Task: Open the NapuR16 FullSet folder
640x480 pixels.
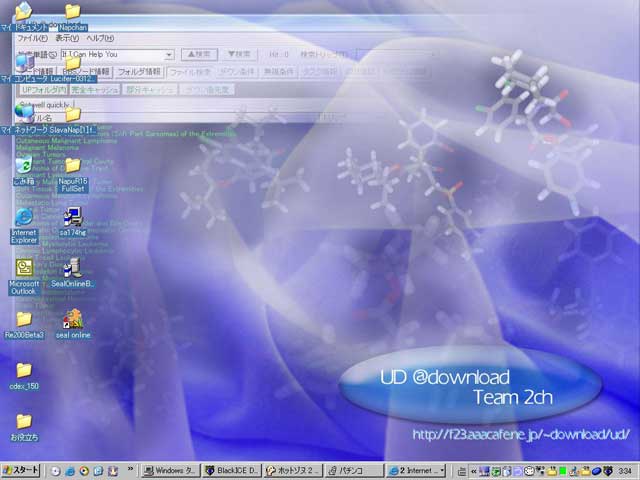Action: coord(72,166)
